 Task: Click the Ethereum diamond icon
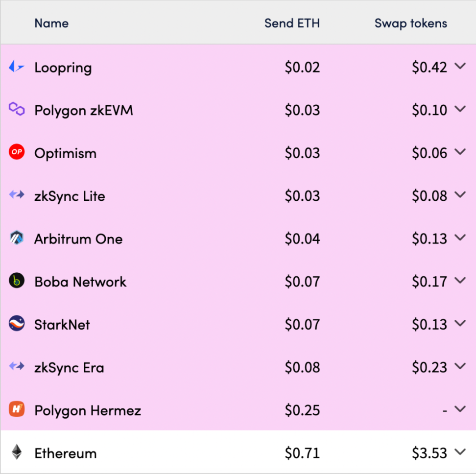click(16, 452)
